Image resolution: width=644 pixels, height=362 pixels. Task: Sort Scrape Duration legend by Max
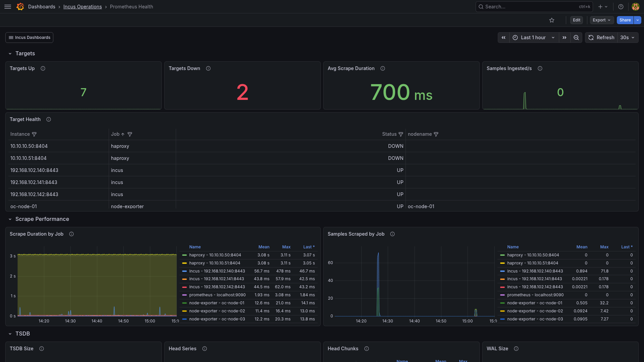[x=286, y=247]
